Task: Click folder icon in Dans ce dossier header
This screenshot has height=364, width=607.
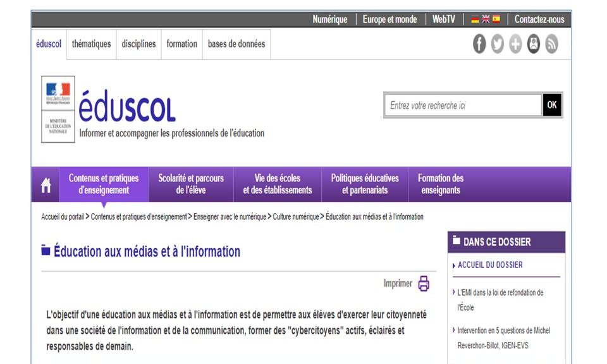Action: coord(457,241)
